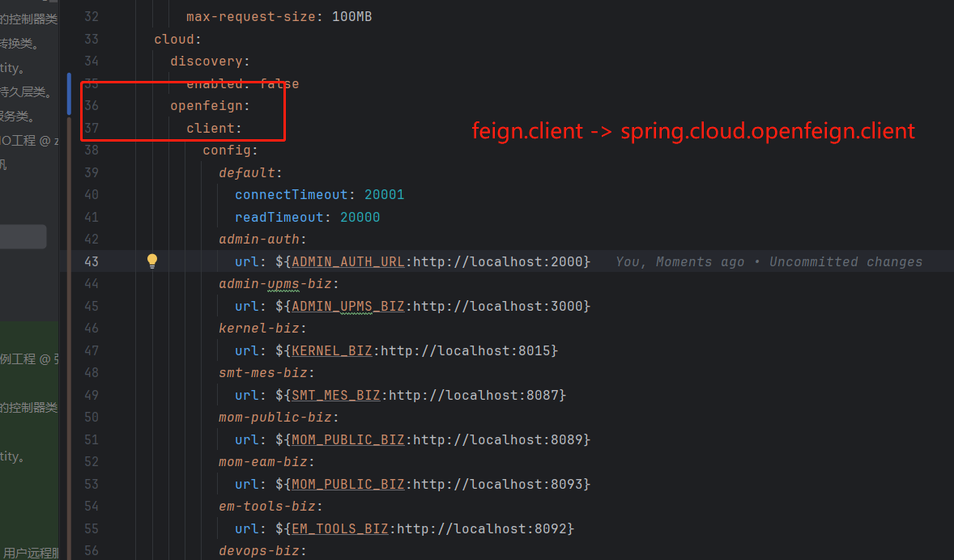Viewport: 954px width, 560px height.
Task: Place cursor on connectTimeout value 20001
Action: 384,194
